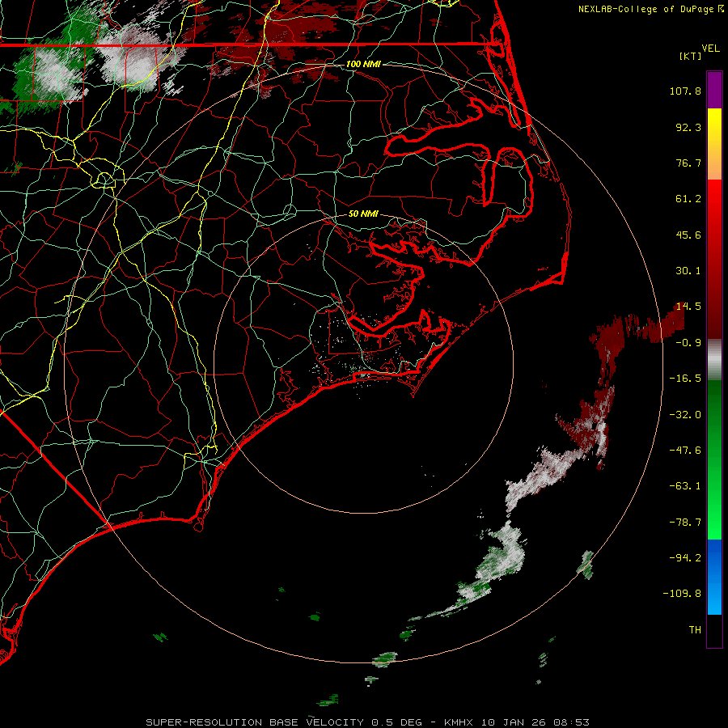Viewport: 728px width, 728px height.
Task: Click the 14.5 velocity scale value
Action: click(688, 307)
